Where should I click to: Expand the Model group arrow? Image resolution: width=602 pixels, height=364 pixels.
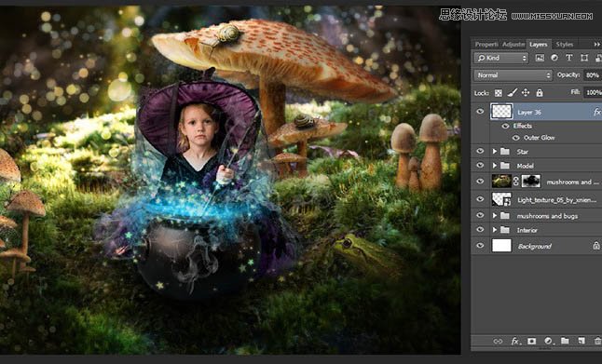pyautogui.click(x=495, y=166)
